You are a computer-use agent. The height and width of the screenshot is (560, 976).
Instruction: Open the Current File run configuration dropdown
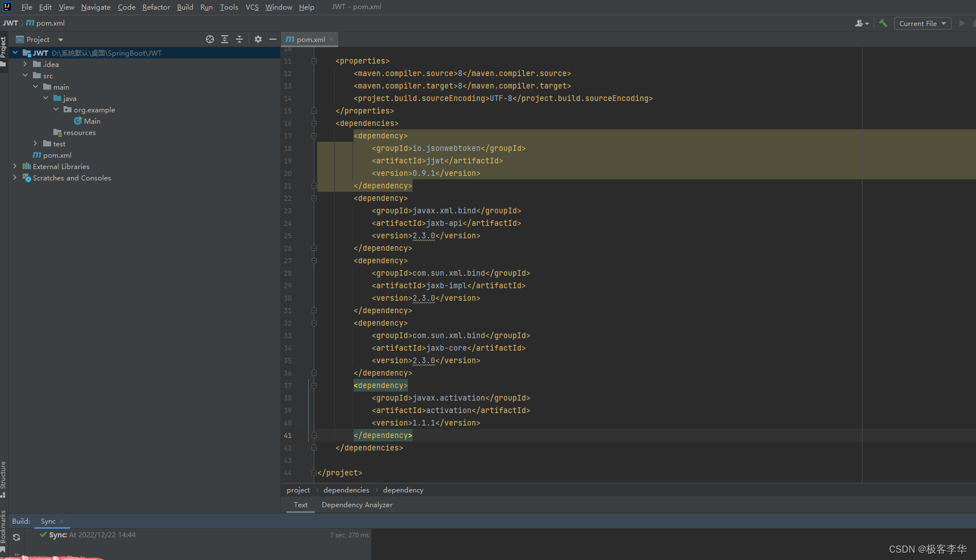click(x=923, y=23)
